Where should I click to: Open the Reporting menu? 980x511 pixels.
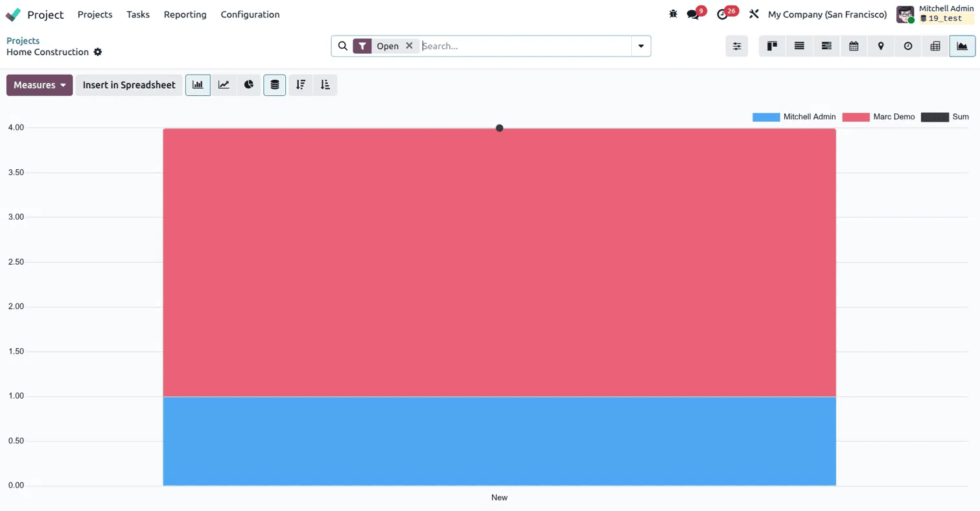tap(185, 14)
